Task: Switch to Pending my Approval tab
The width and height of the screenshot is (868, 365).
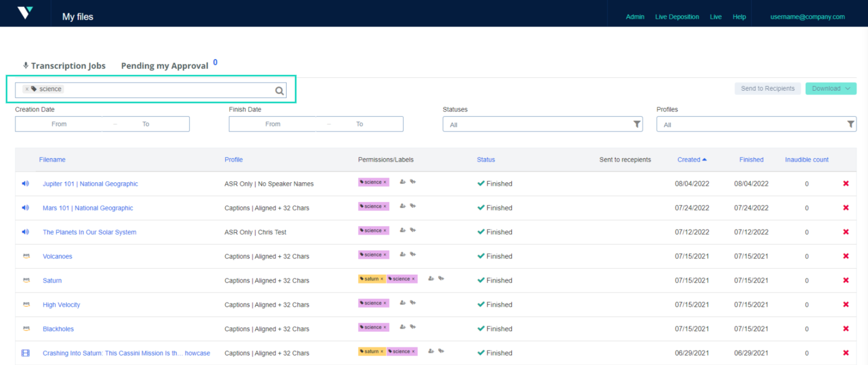Action: pos(164,66)
